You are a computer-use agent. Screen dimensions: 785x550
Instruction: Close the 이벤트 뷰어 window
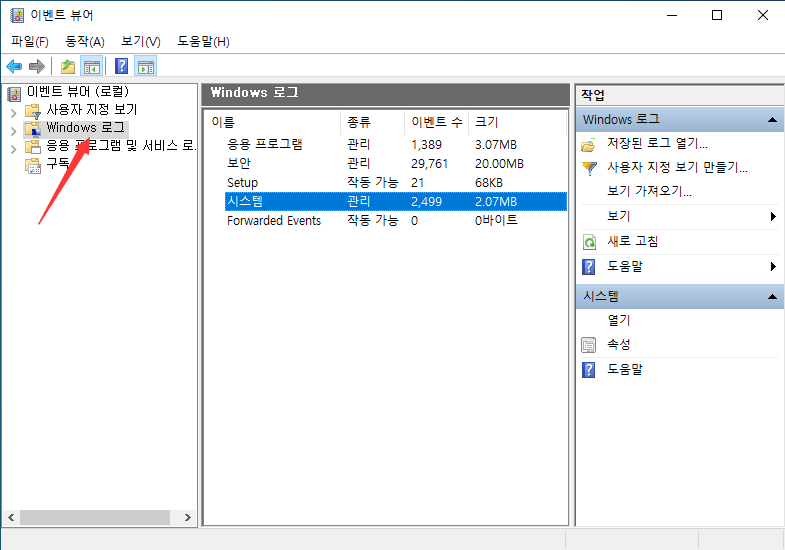tap(762, 16)
